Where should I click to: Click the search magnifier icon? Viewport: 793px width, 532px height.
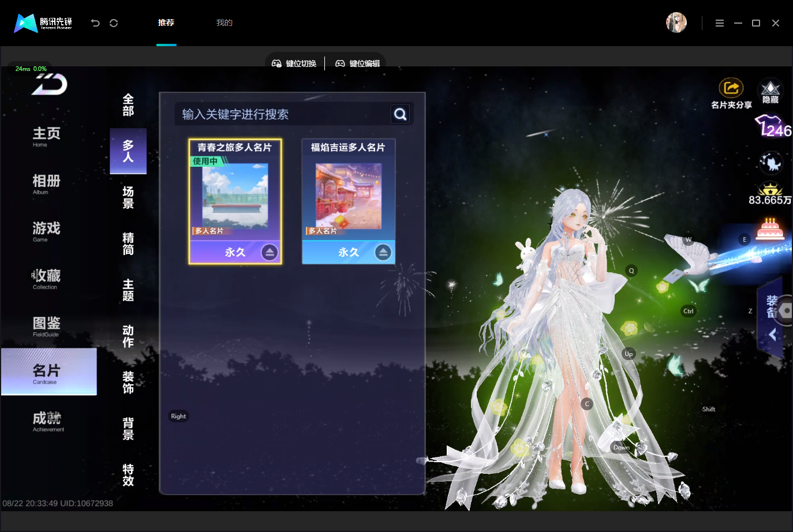pyautogui.click(x=400, y=114)
